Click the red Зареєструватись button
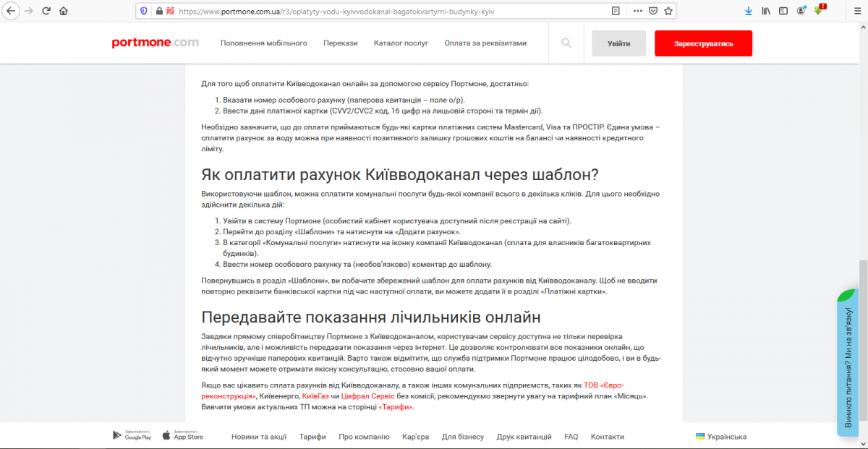The image size is (868, 449). (x=703, y=43)
